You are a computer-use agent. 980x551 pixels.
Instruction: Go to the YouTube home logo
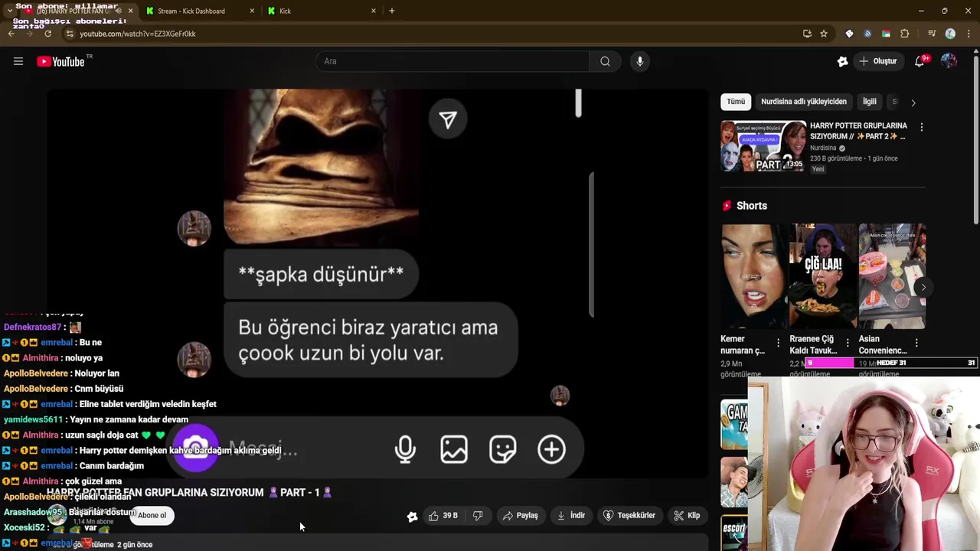tap(61, 61)
